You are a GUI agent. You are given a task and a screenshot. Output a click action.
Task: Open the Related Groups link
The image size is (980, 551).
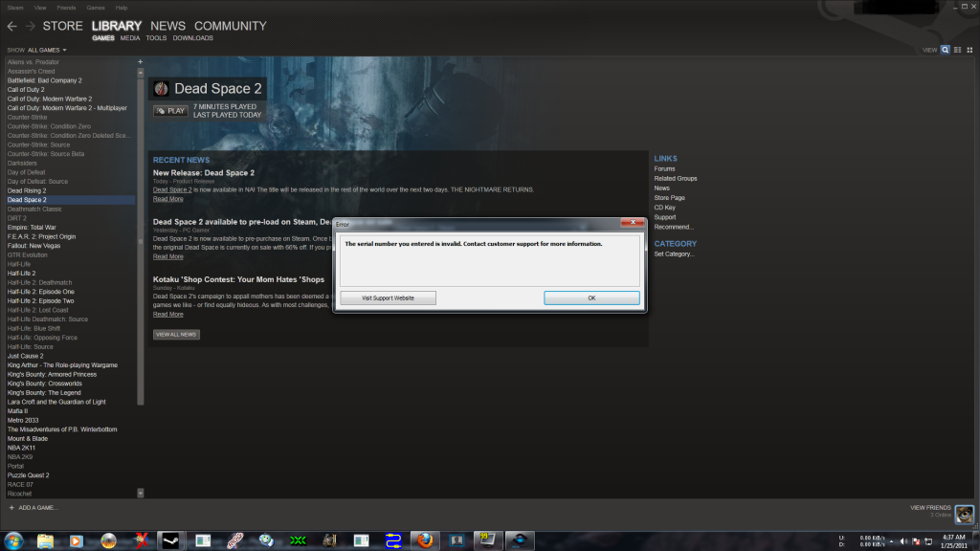tap(676, 179)
